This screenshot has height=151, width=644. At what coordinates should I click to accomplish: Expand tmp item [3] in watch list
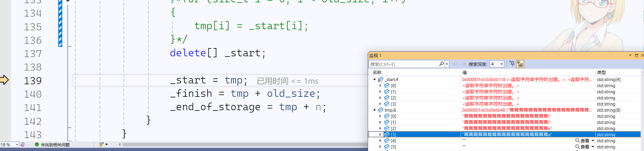click(x=380, y=134)
